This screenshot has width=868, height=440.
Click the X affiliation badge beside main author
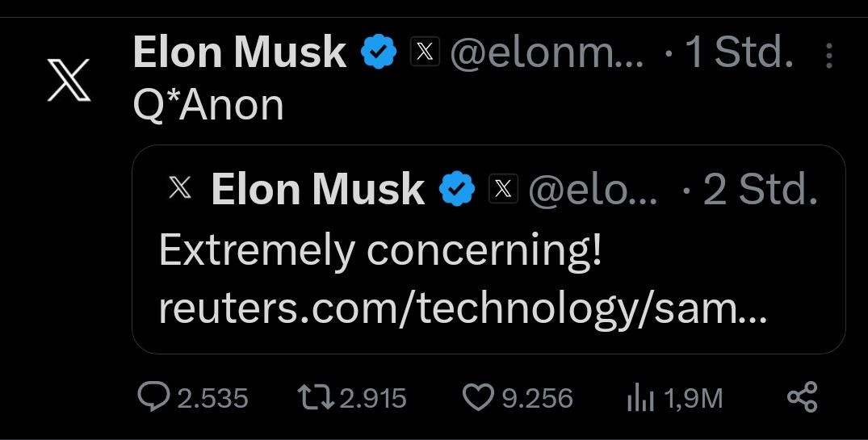[426, 53]
